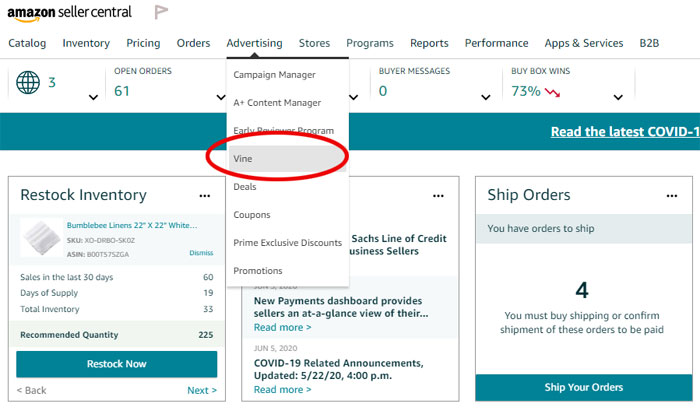Screen dimensions: 700x414
Task: Open the Apps & Services menu
Action: (x=584, y=43)
